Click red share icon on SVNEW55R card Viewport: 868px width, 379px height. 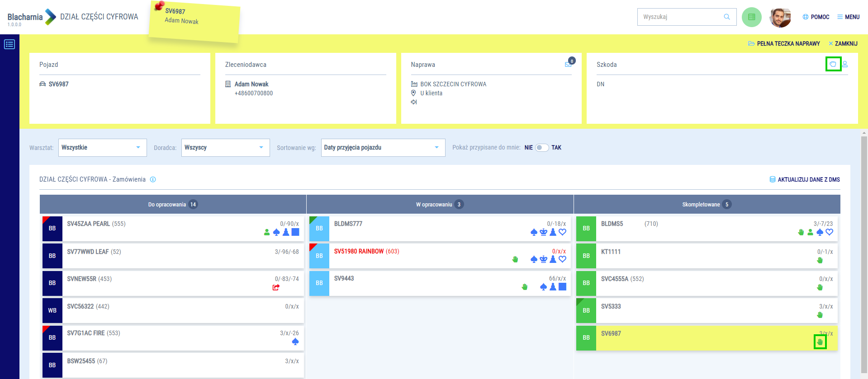point(276,287)
